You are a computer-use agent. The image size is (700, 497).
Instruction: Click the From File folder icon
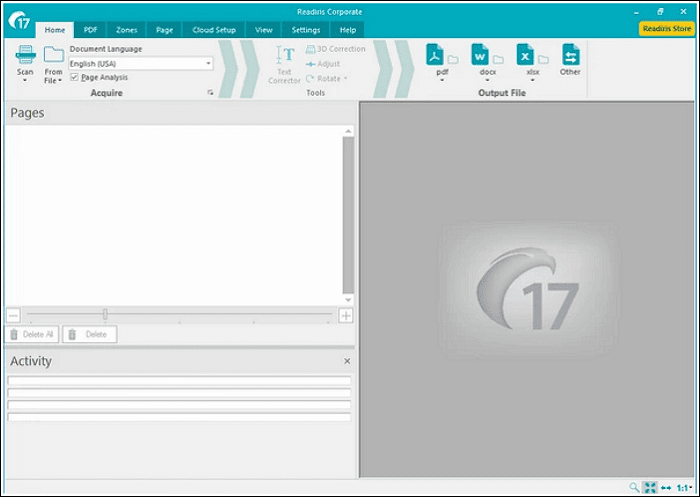point(53,55)
